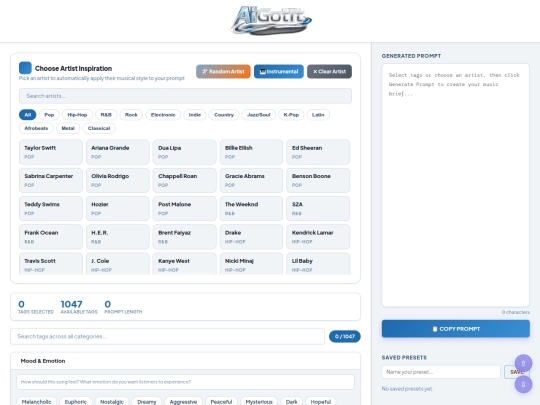Click the blue Choose Artist Inspiration icon
Image resolution: width=540 pixels, height=405 pixels.
pyautogui.click(x=25, y=68)
